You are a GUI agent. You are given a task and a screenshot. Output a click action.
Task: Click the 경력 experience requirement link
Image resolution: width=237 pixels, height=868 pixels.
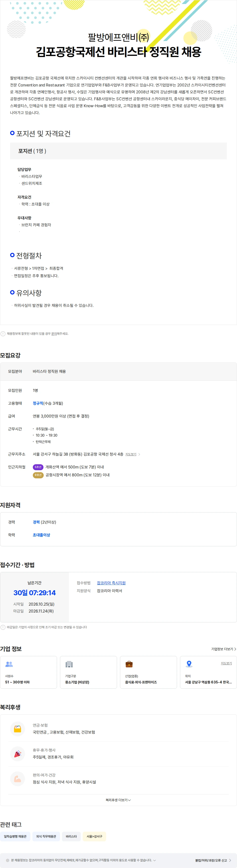click(36, 522)
